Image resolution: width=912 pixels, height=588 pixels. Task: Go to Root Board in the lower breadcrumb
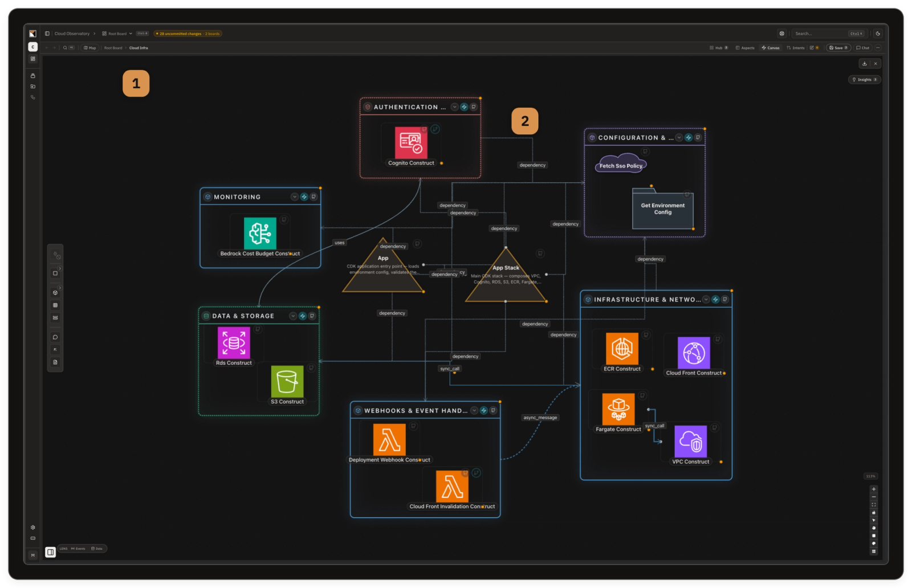[113, 48]
